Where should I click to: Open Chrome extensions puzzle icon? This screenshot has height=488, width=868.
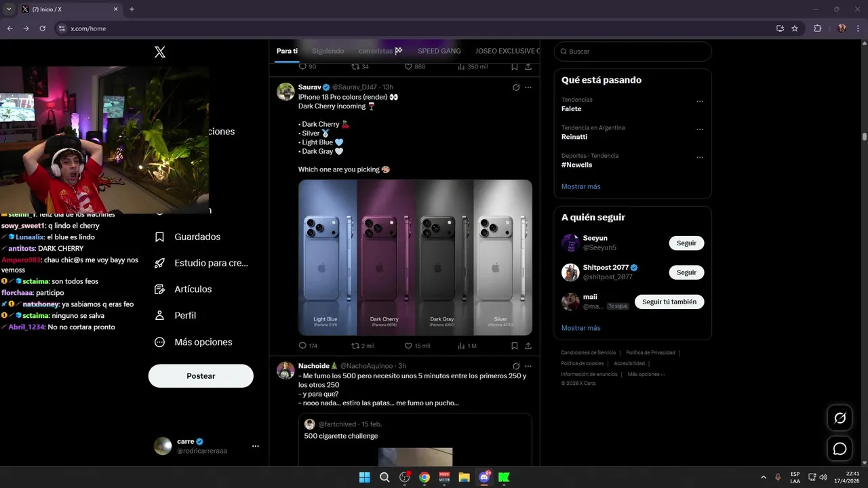[x=817, y=28]
